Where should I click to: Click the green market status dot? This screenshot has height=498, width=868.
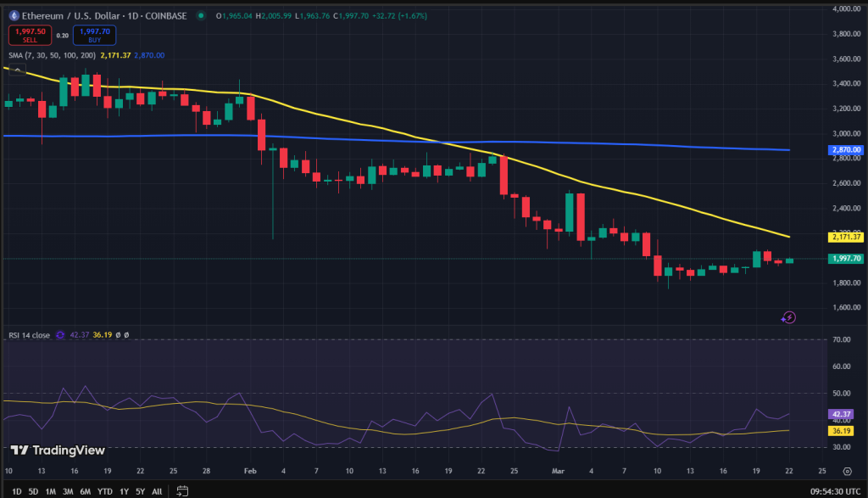201,15
